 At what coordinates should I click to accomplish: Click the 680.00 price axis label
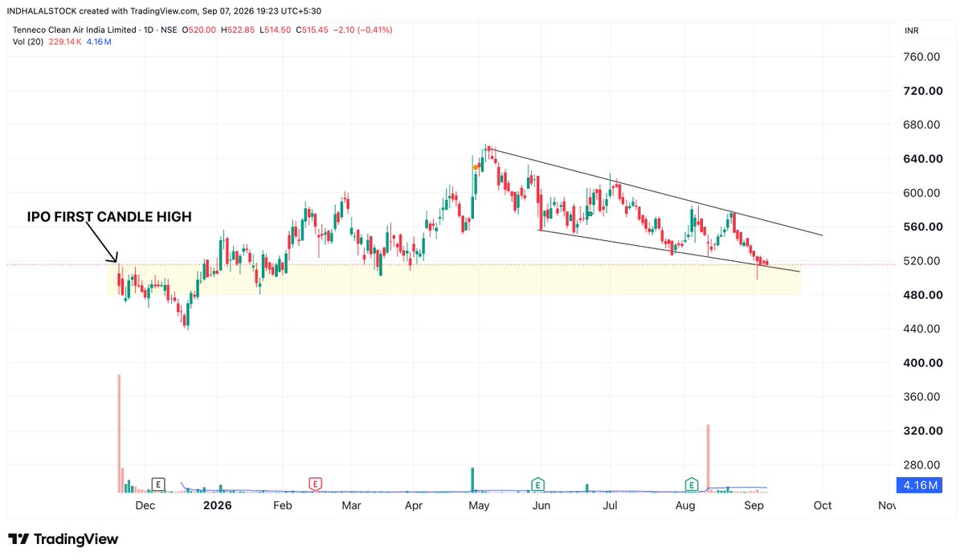click(921, 125)
